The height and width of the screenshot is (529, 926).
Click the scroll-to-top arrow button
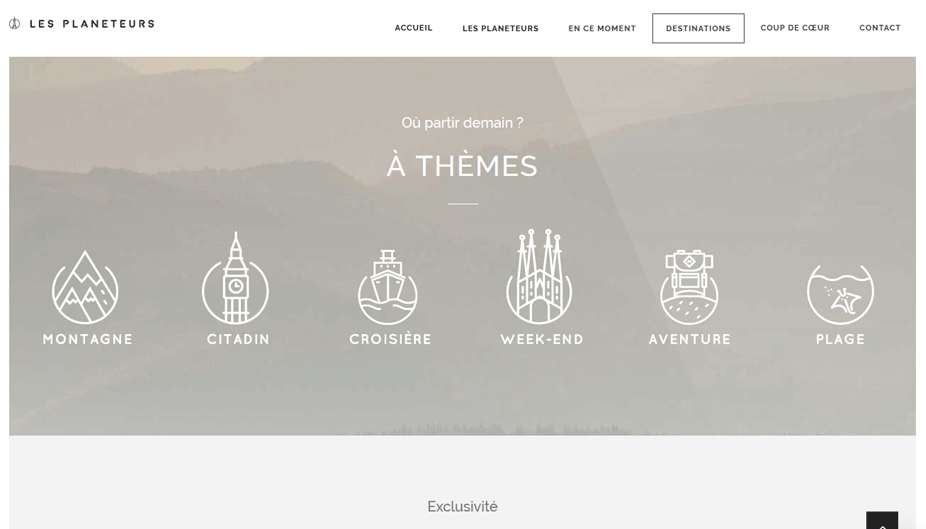click(x=882, y=521)
